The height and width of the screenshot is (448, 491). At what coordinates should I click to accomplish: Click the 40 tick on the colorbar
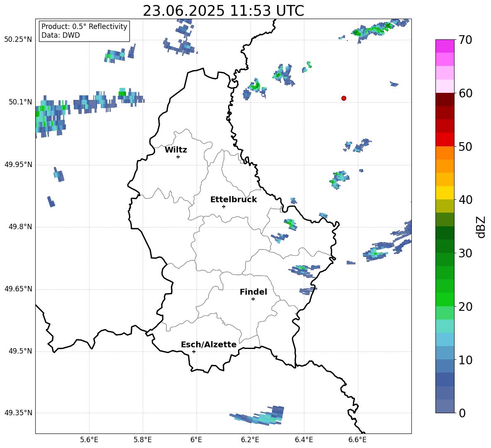pos(465,200)
